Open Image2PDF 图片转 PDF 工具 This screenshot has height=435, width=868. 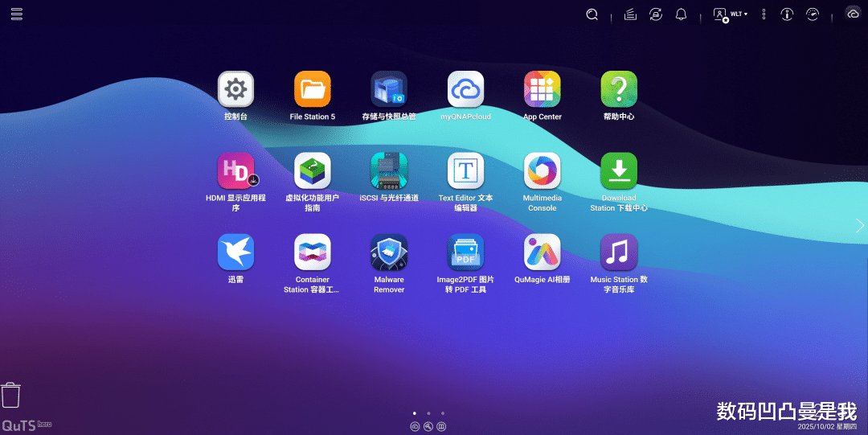point(465,252)
